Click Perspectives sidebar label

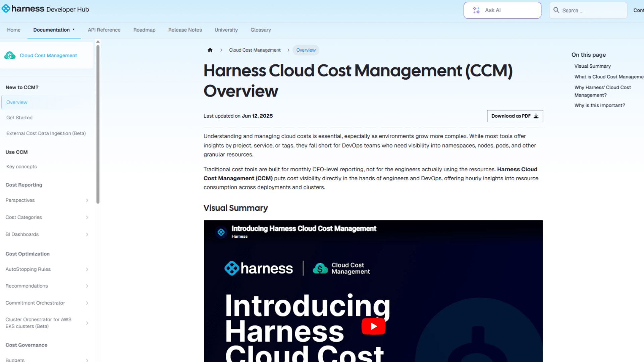click(x=20, y=200)
